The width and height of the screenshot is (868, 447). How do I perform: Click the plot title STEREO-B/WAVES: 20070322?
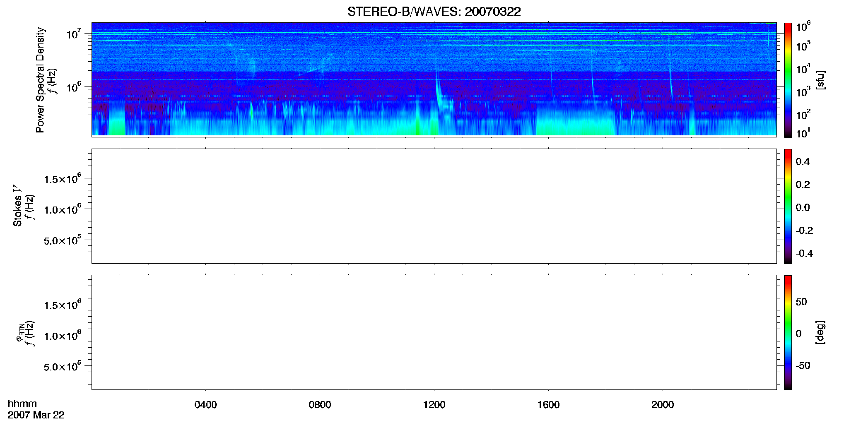pos(434,12)
